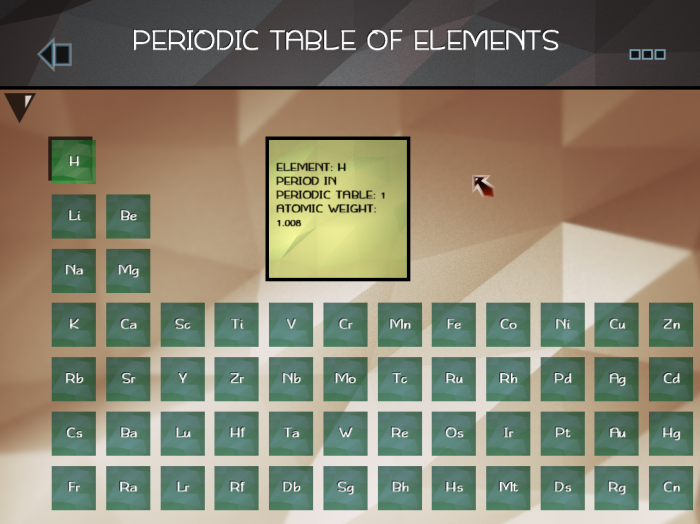Tap the Os element tile

tap(454, 433)
